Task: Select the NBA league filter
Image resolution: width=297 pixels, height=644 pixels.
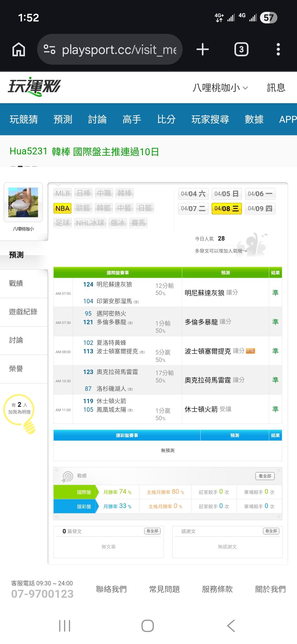Action: tap(62, 208)
